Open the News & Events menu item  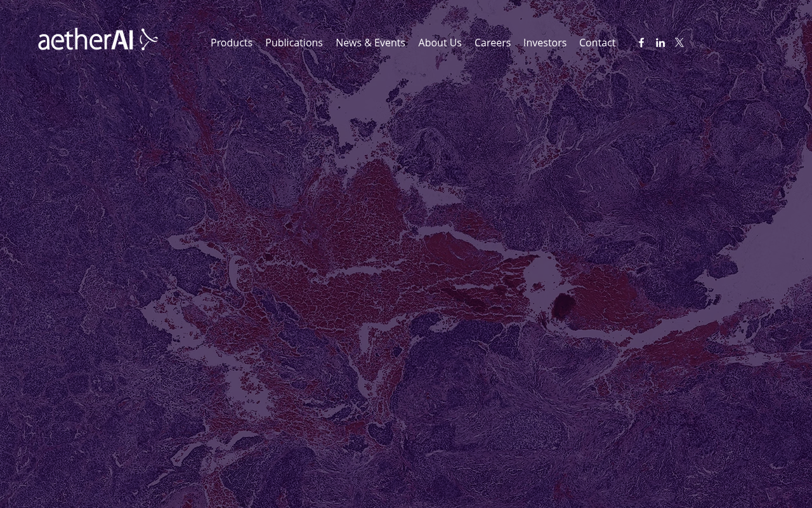[370, 43]
